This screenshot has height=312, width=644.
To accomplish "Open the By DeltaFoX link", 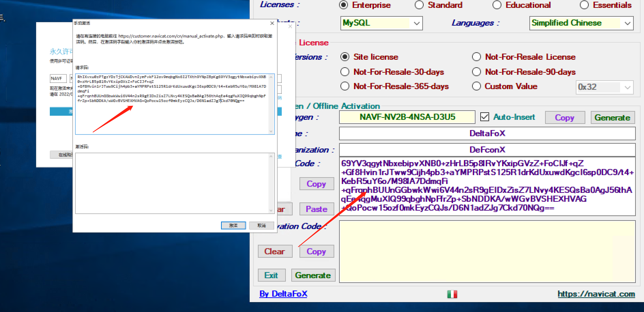I will (283, 294).
